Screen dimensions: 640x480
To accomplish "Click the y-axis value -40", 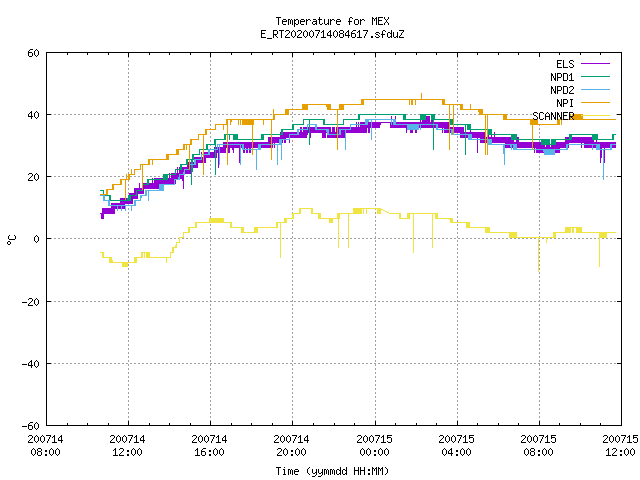I will [31, 364].
